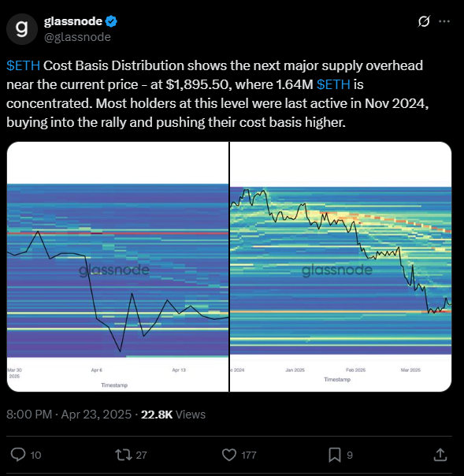Screen dimensions: 464x476
Task: Repost this tweet with retweet icon
Action: (x=123, y=455)
